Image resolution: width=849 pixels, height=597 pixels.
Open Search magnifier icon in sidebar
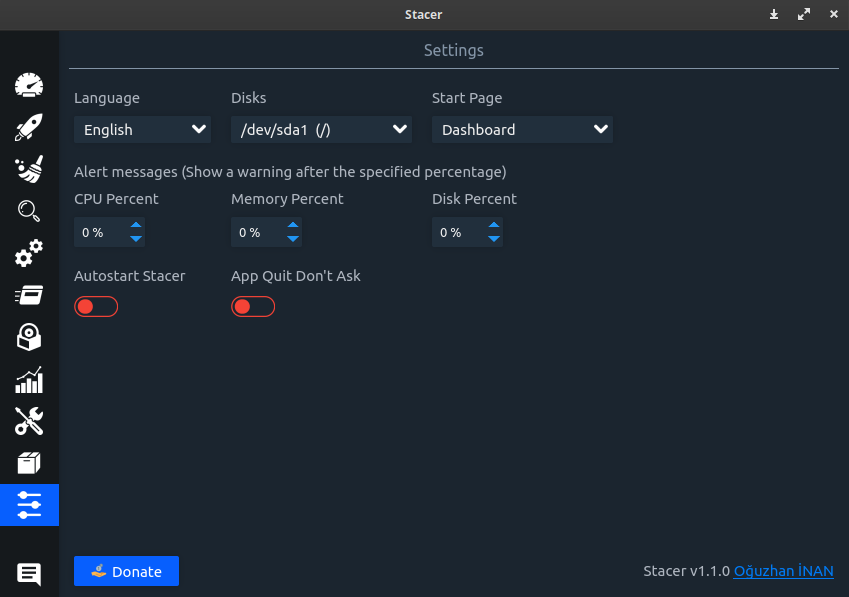tap(29, 211)
